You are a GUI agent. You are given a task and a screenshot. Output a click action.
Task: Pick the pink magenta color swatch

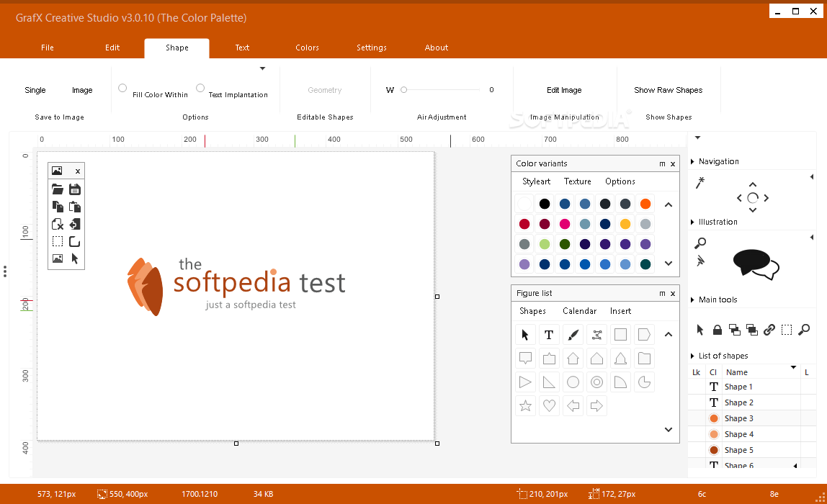pyautogui.click(x=565, y=224)
